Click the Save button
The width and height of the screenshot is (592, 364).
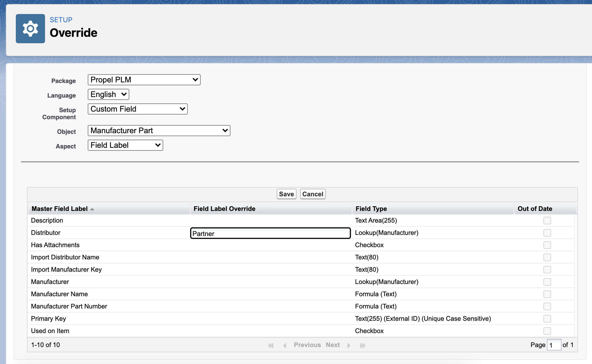point(286,194)
